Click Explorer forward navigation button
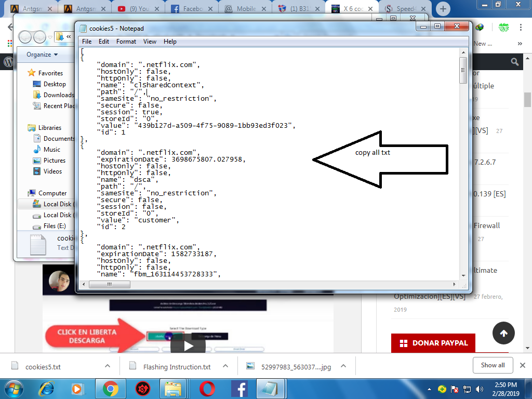Viewport: 532px width, 399px height. pos(39,37)
